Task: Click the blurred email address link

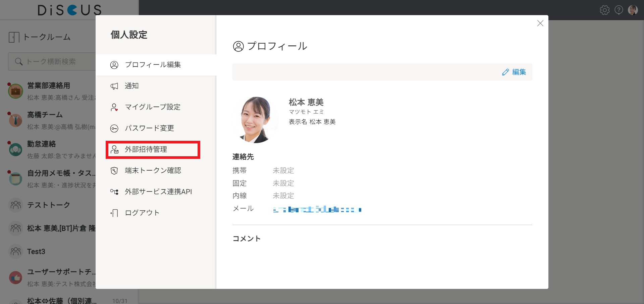Action: pos(317,210)
